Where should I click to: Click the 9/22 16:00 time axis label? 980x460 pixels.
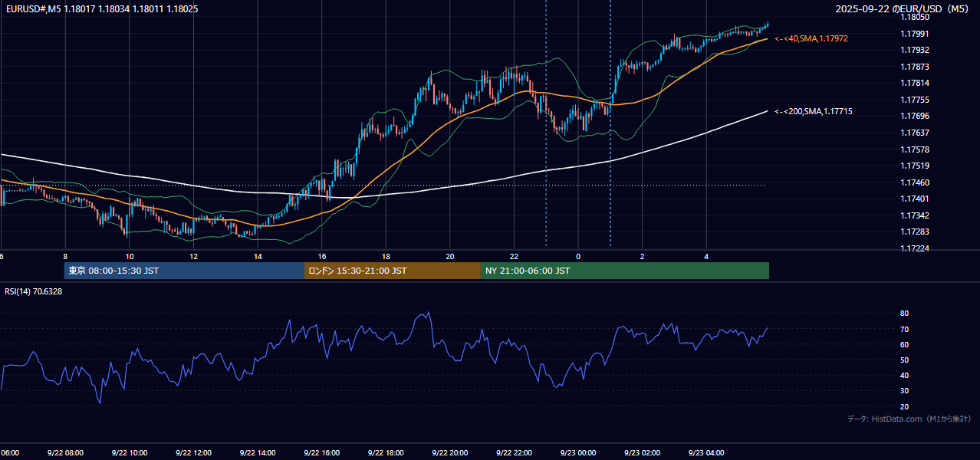pos(322,452)
